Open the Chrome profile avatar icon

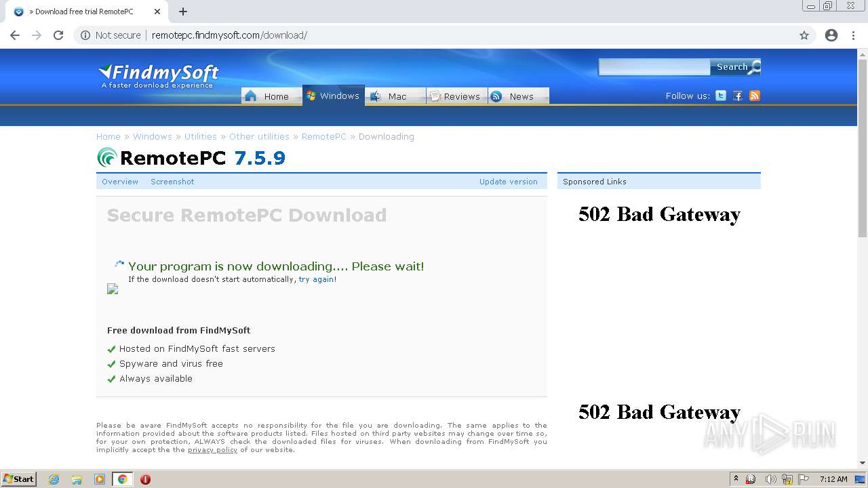coord(831,35)
